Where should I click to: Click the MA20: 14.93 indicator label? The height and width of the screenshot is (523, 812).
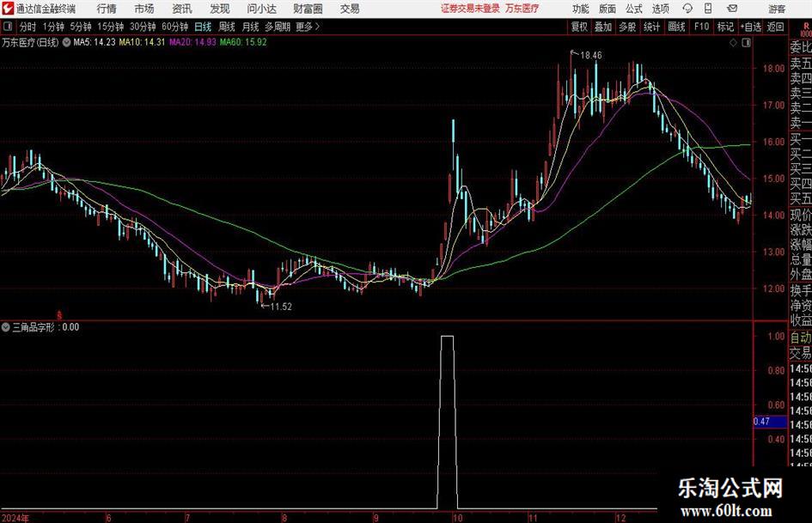[x=192, y=42]
